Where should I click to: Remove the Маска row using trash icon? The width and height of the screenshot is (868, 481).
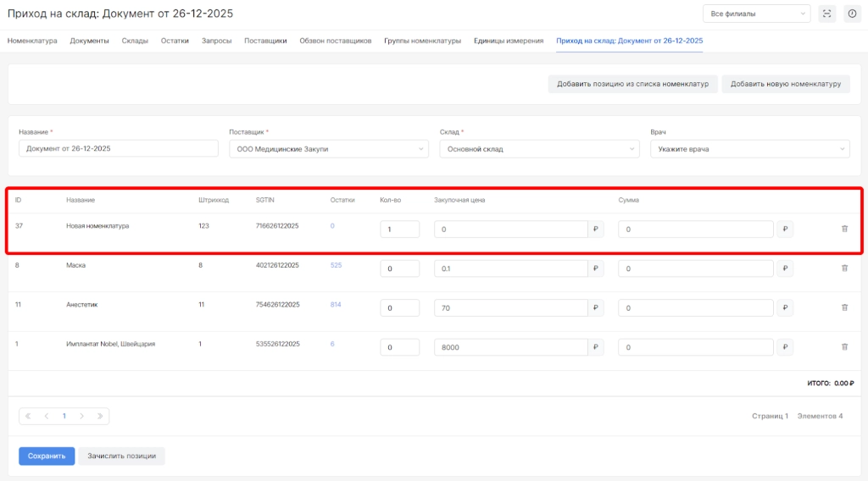tap(844, 268)
